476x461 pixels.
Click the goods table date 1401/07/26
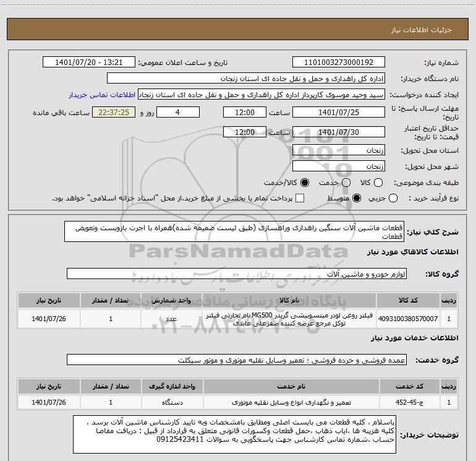(49, 319)
